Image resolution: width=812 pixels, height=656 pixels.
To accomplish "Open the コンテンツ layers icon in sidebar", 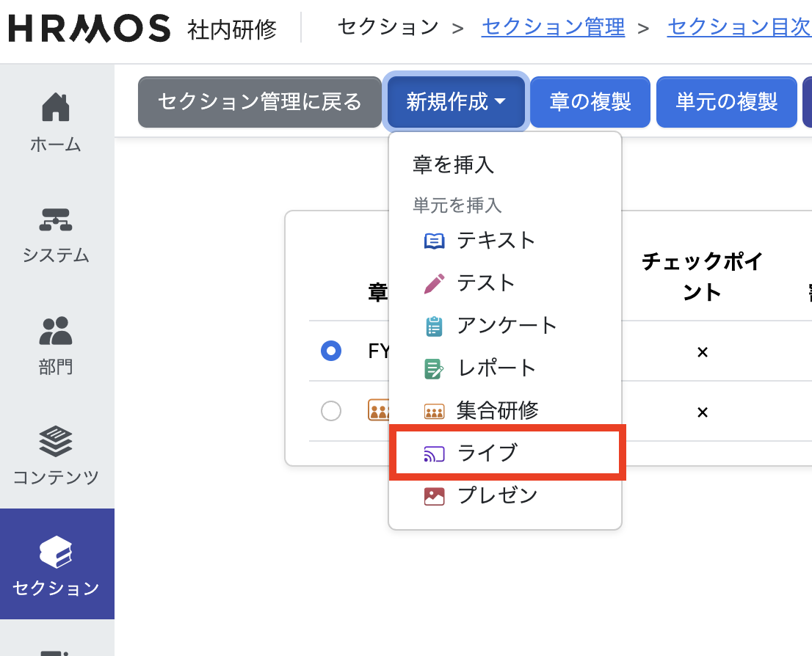I will (x=56, y=441).
